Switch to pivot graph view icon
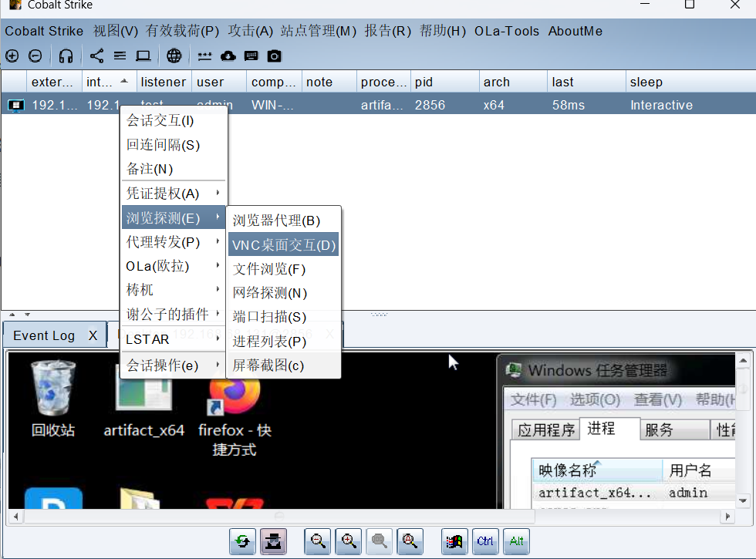This screenshot has width=756, height=559. [96, 56]
